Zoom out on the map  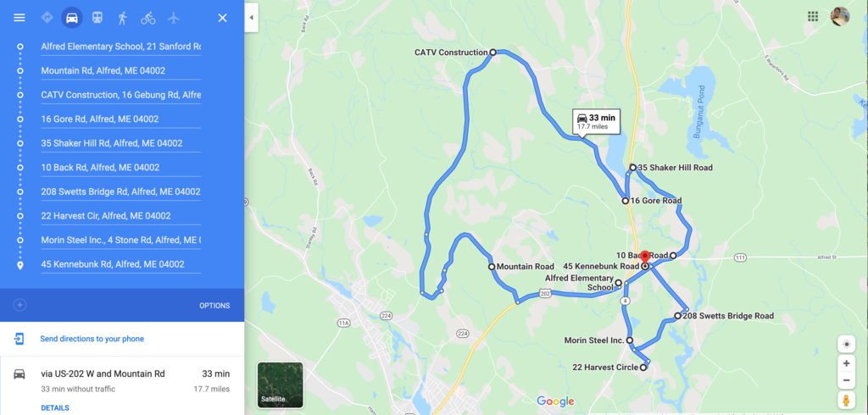coord(846,380)
